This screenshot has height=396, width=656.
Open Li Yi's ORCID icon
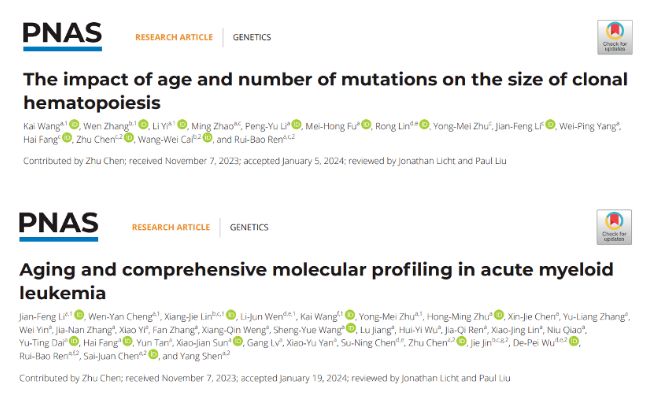pyautogui.click(x=182, y=124)
